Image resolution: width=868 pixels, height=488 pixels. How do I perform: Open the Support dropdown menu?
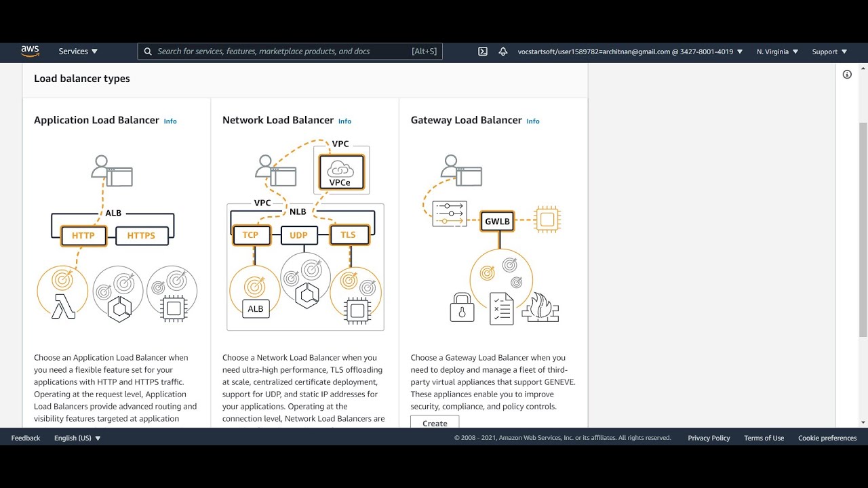[x=829, y=52]
